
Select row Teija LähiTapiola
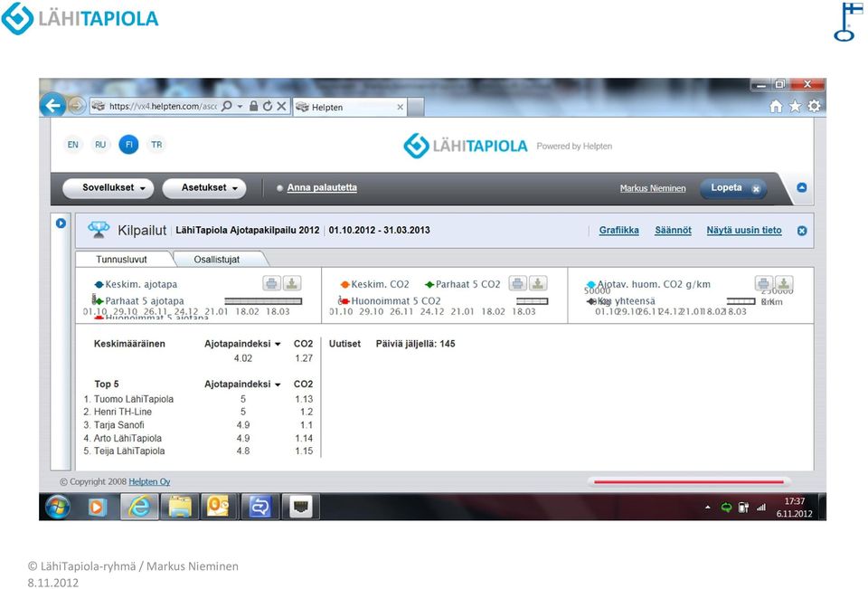click(x=198, y=451)
